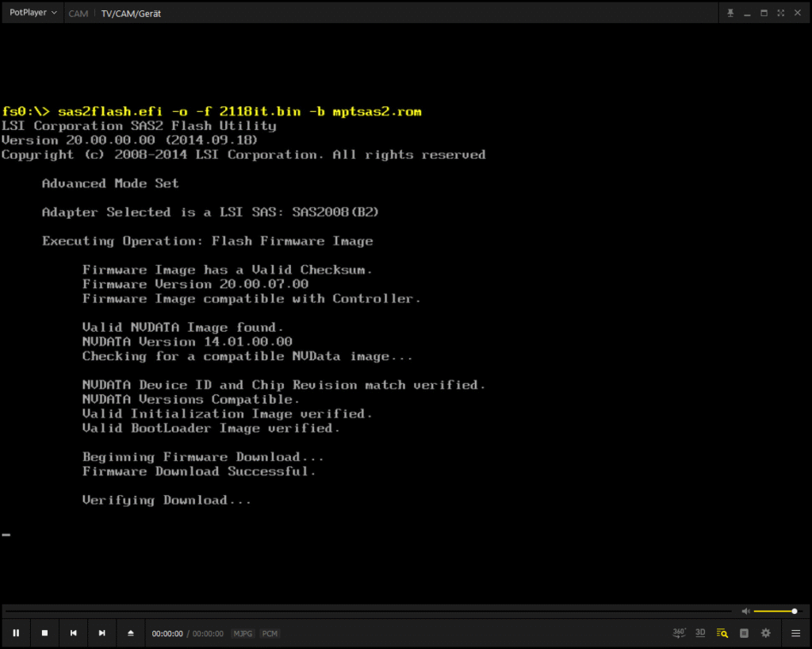
Task: Open the playlist search panel icon
Action: (722, 633)
